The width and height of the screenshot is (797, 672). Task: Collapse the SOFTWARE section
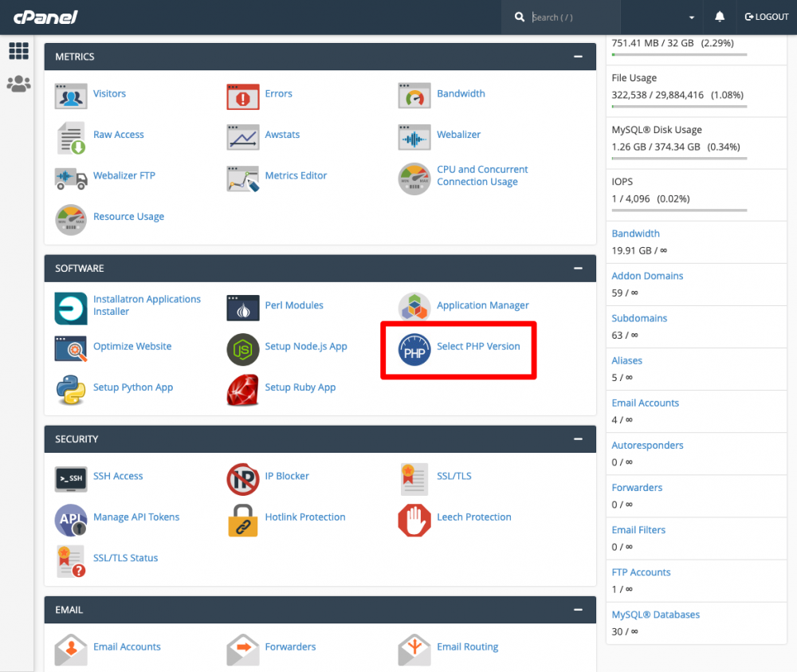[579, 268]
